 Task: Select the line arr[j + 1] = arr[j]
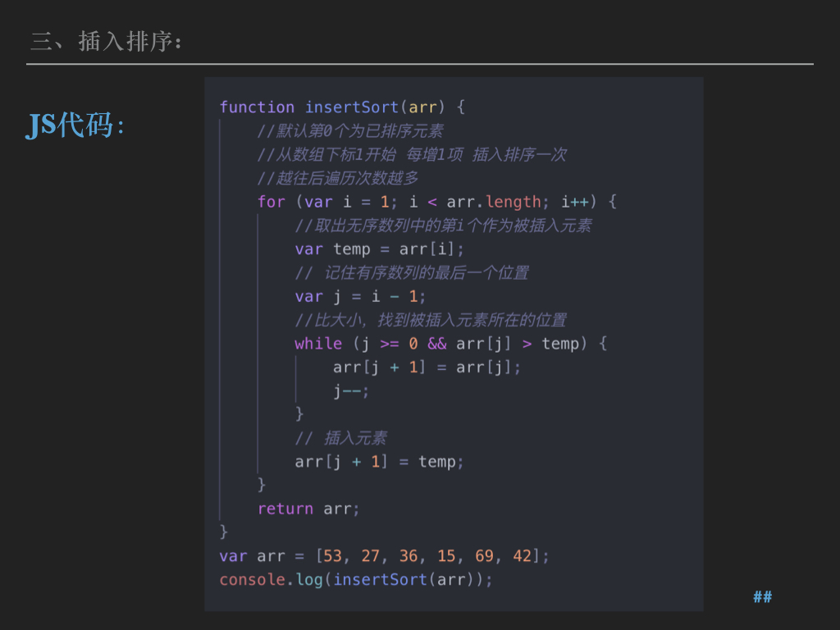coord(427,367)
